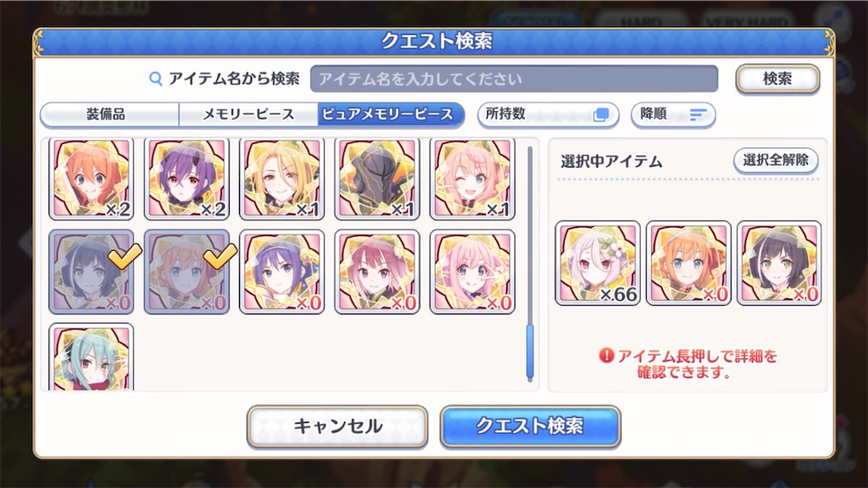Screen dimensions: 868x488
Task: Click the item list vertical scrollbar
Action: pos(530,264)
